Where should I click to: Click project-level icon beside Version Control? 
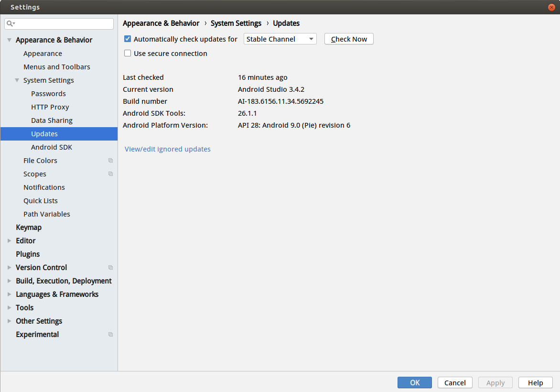[111, 268]
